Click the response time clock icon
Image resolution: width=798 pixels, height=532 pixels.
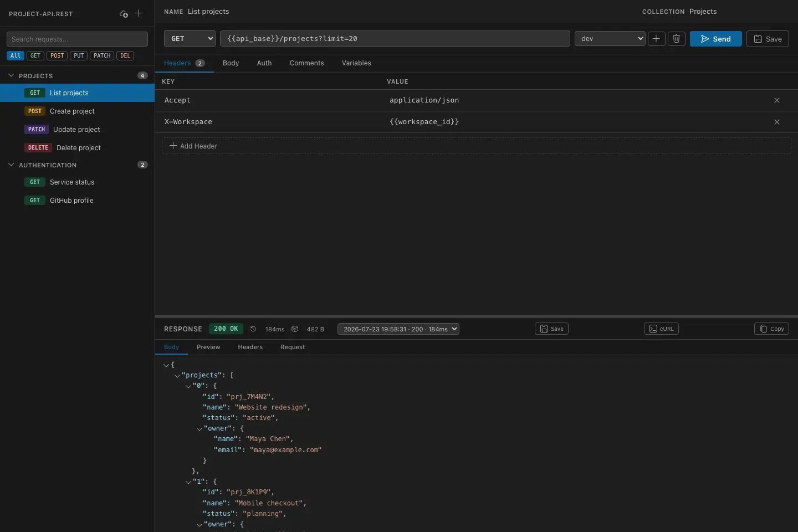(x=253, y=329)
